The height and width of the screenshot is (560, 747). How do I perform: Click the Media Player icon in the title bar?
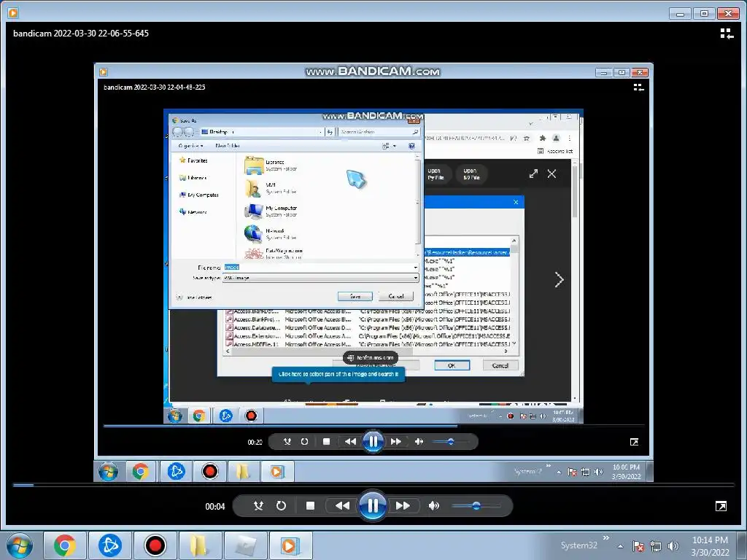pyautogui.click(x=13, y=13)
